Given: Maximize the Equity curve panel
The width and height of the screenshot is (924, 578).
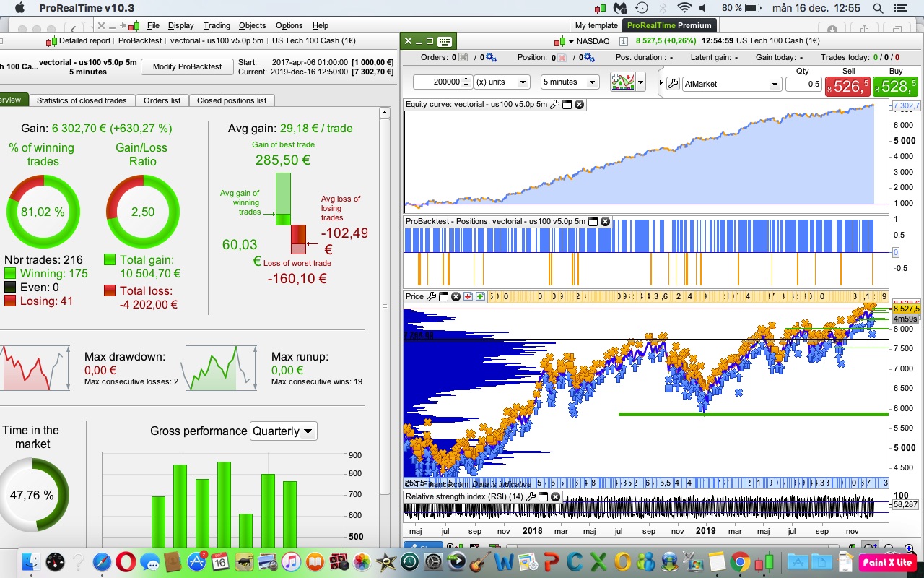Looking at the screenshot, I should pyautogui.click(x=567, y=105).
